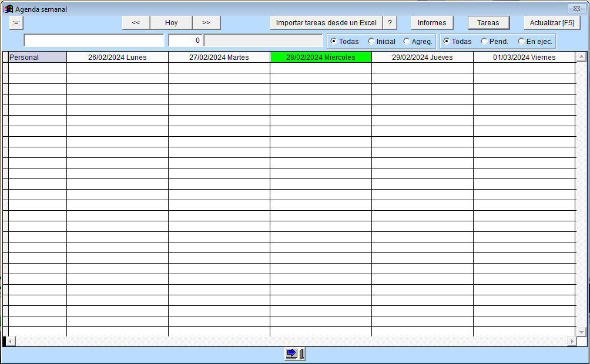Open Informes

click(x=432, y=22)
